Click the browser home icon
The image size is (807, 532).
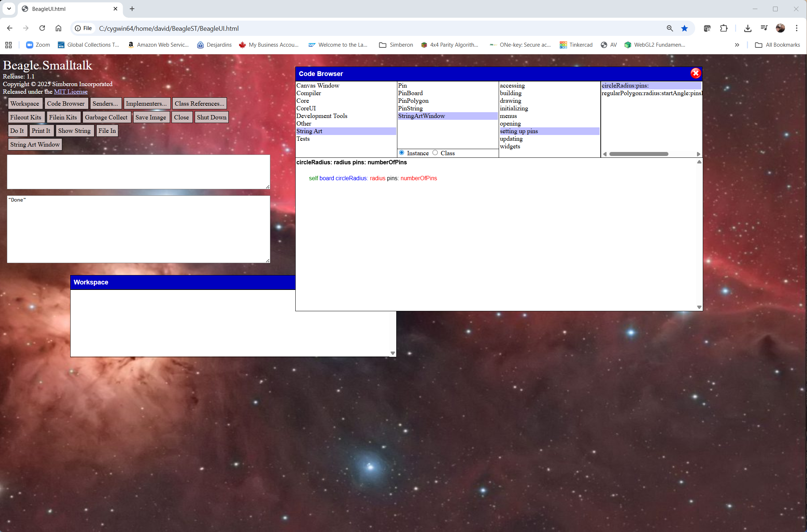pos(58,28)
